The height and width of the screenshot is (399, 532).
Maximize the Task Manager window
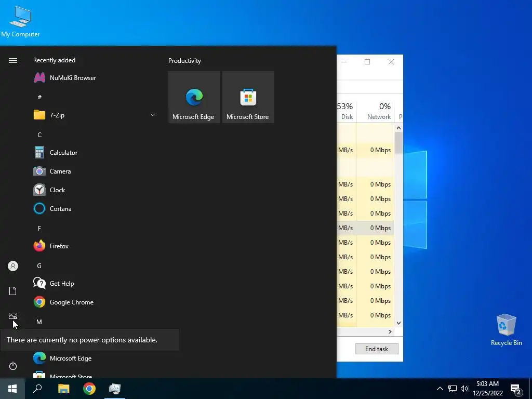tap(367, 62)
